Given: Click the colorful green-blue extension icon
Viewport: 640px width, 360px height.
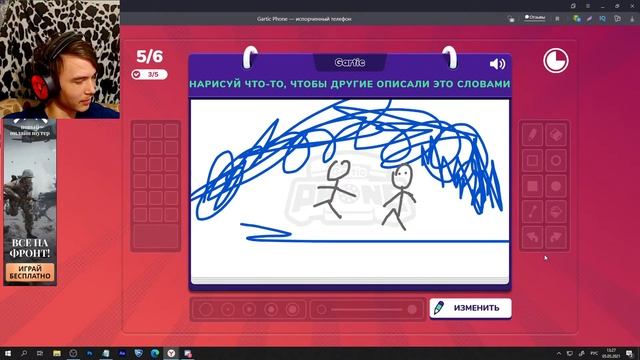Looking at the screenshot, I should point(576,18).
